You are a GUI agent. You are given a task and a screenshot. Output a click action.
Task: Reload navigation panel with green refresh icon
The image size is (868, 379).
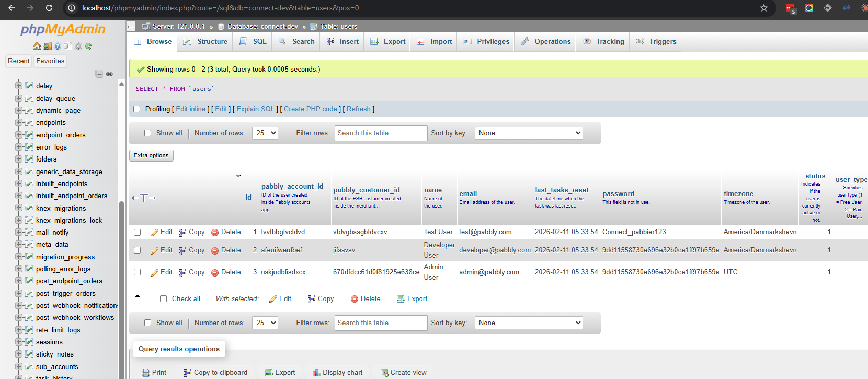[88, 46]
